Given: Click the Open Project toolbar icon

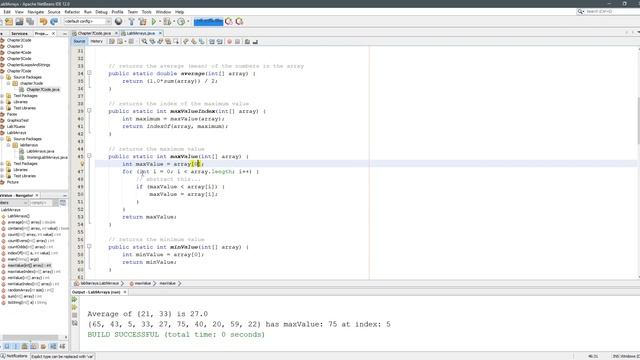Looking at the screenshot, I should [x=19, y=21].
